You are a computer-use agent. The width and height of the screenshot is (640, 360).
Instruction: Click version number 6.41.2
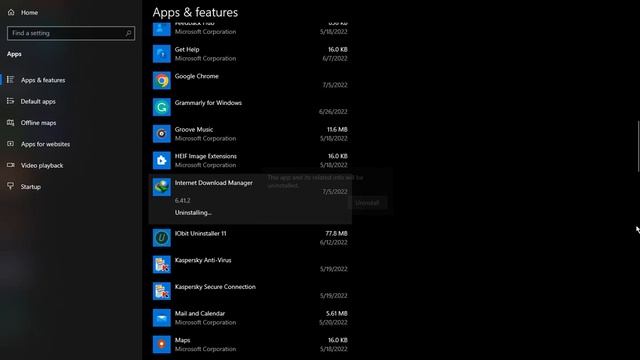click(182, 200)
